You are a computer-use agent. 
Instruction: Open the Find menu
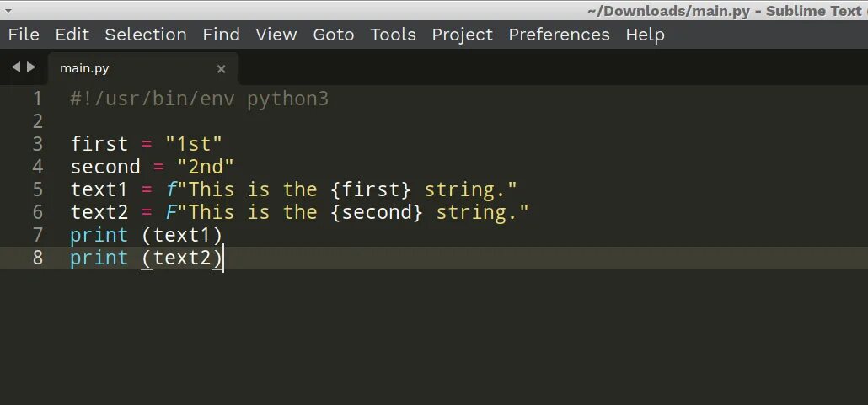tap(221, 35)
